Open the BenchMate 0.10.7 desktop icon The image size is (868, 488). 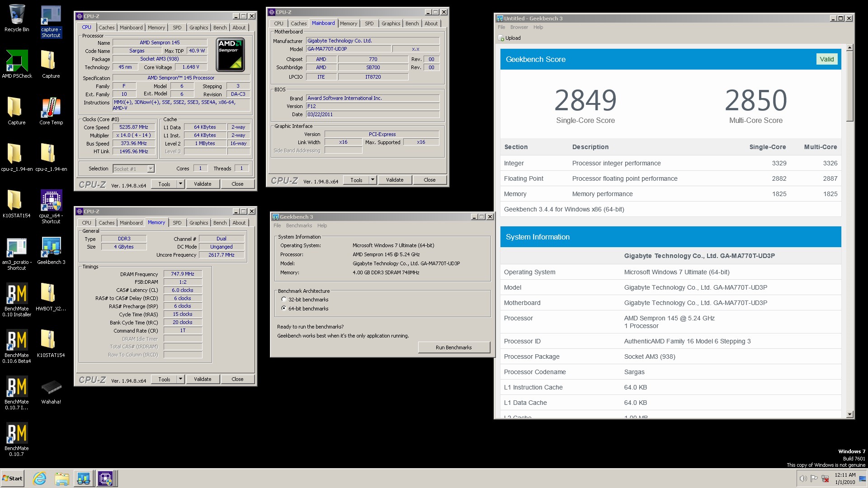[17, 440]
